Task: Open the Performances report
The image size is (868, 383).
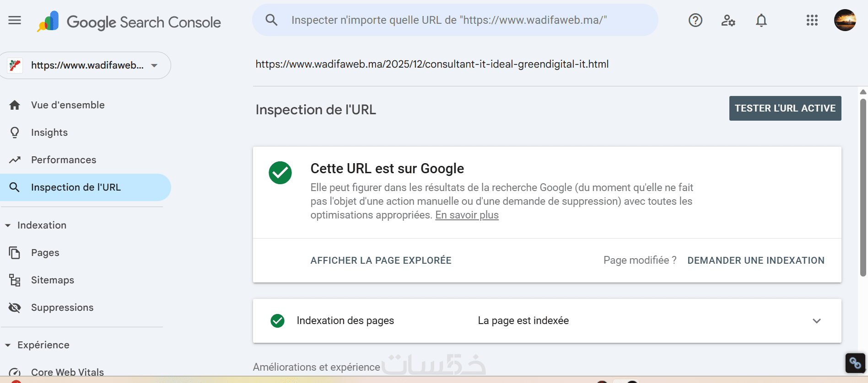Action: point(64,160)
